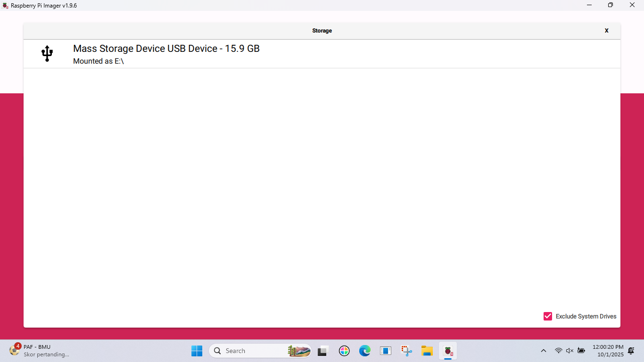This screenshot has width=644, height=362.
Task: Open Wi-Fi network settings in tray
Action: point(559,351)
